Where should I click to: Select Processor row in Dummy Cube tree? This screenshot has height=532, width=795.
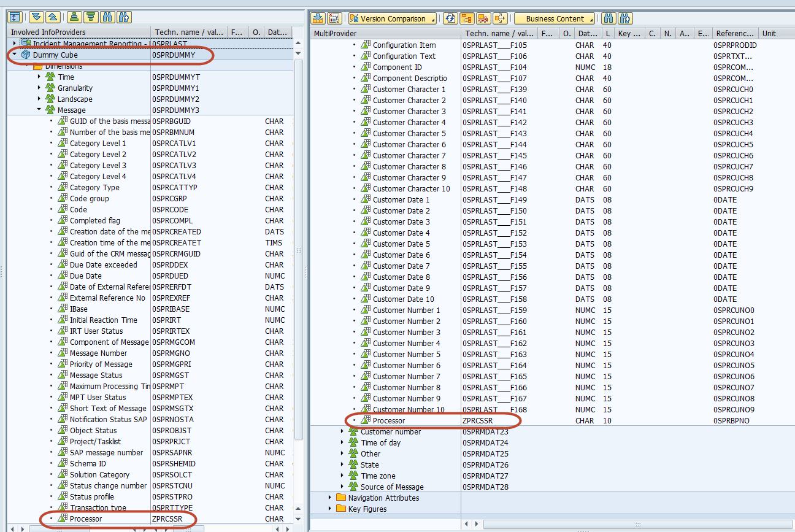[150, 519]
